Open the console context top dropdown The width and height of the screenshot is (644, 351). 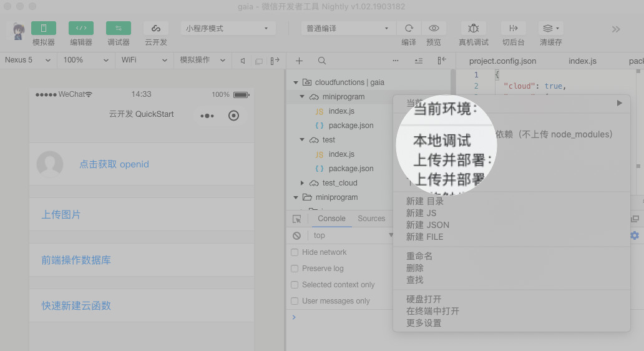(x=353, y=235)
